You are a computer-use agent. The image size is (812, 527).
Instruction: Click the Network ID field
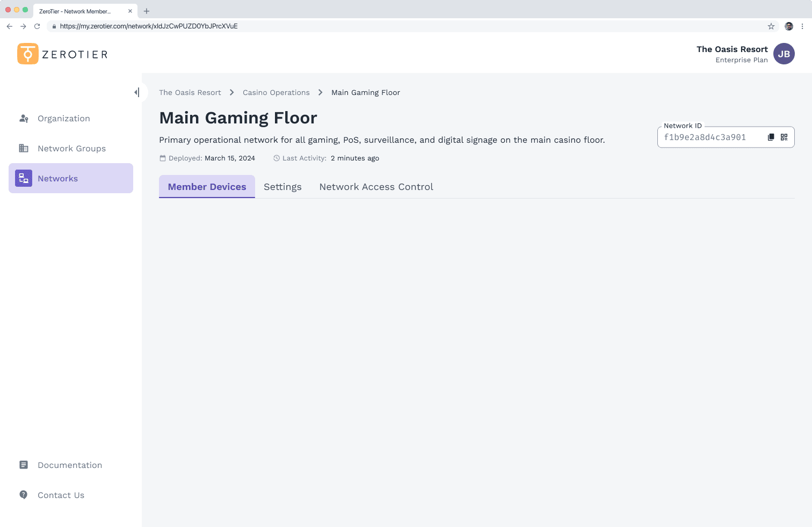[709, 137]
